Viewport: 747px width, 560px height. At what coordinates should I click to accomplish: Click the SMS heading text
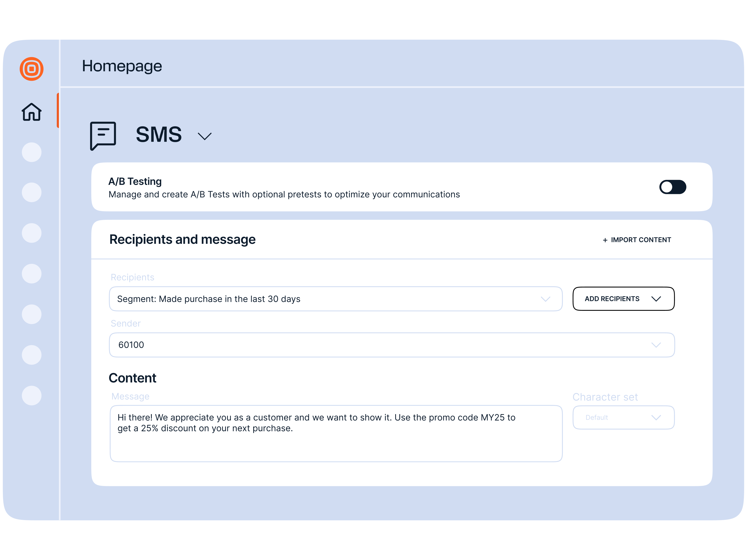(x=159, y=135)
